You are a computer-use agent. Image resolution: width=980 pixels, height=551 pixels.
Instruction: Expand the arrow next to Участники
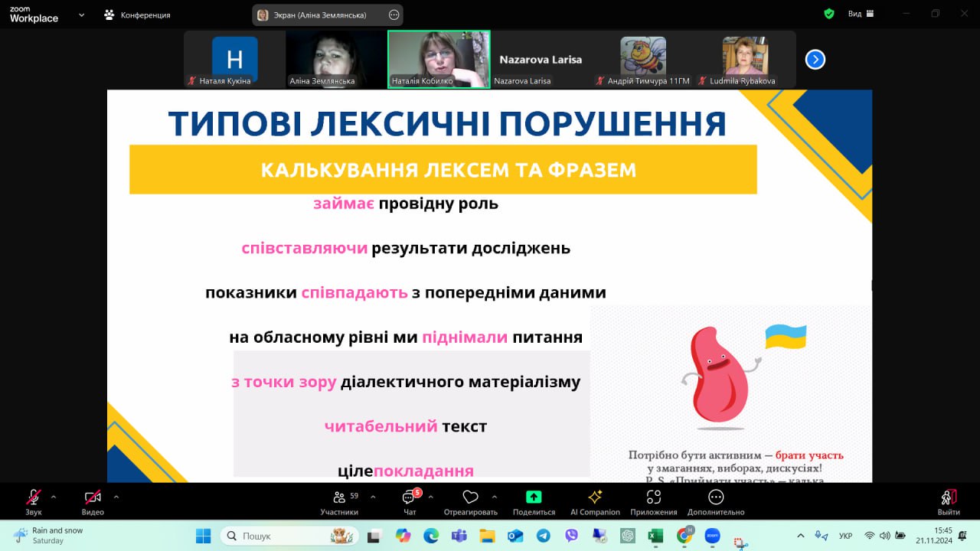(373, 497)
